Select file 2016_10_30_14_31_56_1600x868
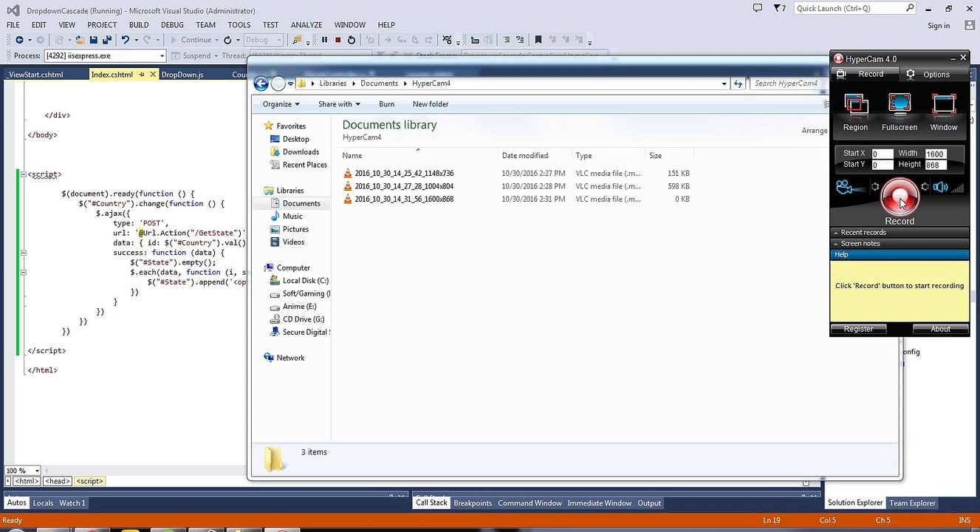 (x=404, y=199)
